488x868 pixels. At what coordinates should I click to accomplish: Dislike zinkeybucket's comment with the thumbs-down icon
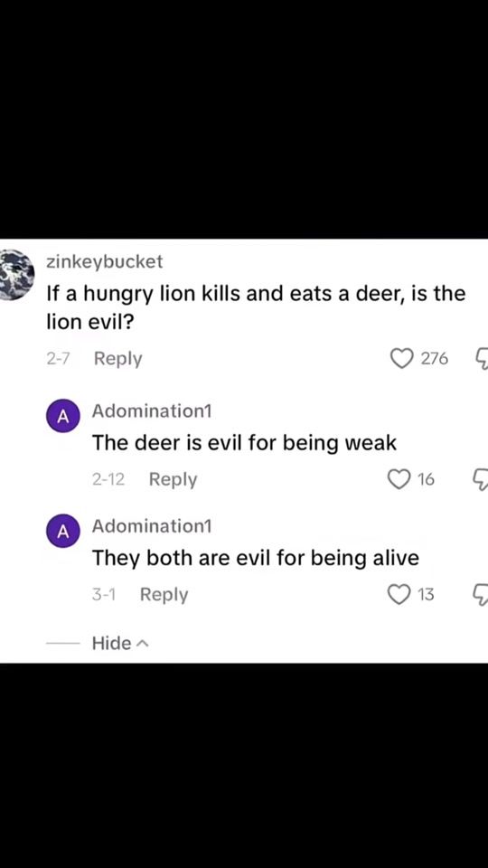pyautogui.click(x=481, y=360)
